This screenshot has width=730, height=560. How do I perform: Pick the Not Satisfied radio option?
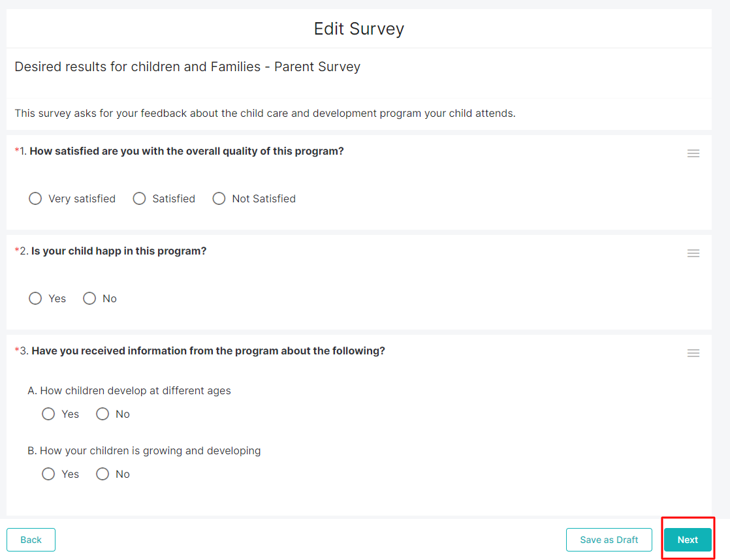tap(219, 198)
